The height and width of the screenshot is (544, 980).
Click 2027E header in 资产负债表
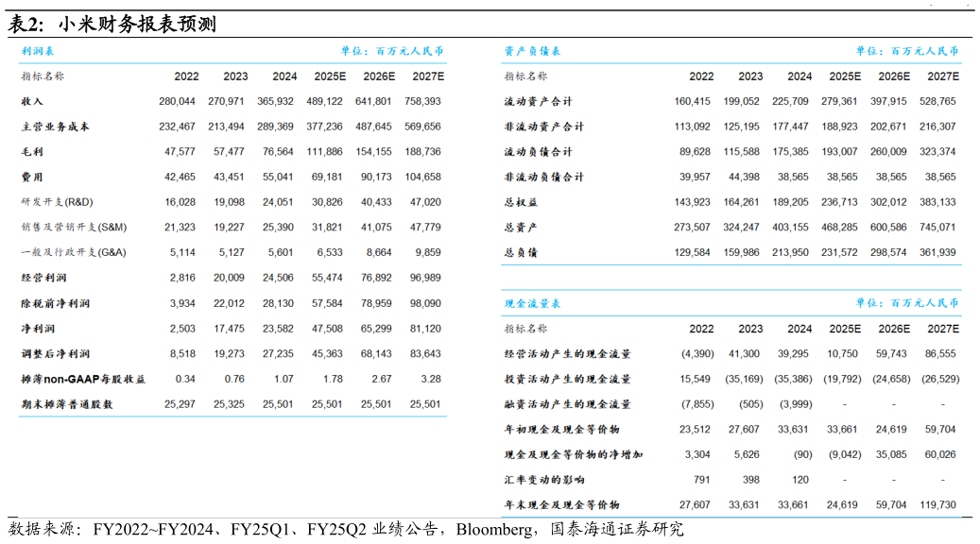[x=943, y=76]
